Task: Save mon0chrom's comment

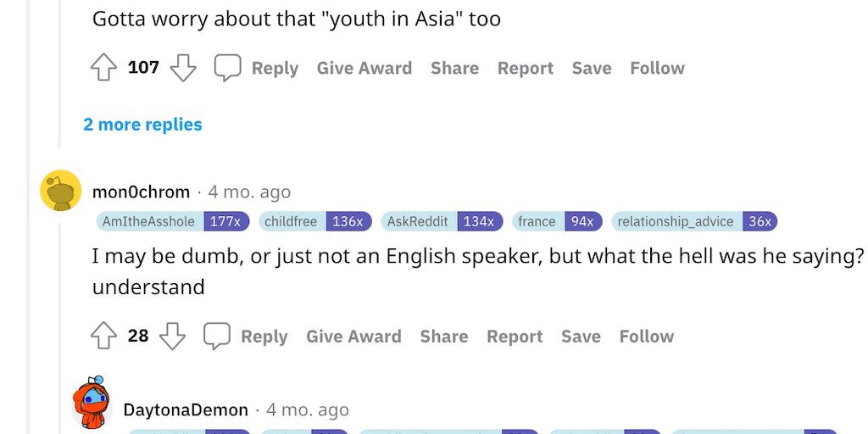Action: click(581, 336)
